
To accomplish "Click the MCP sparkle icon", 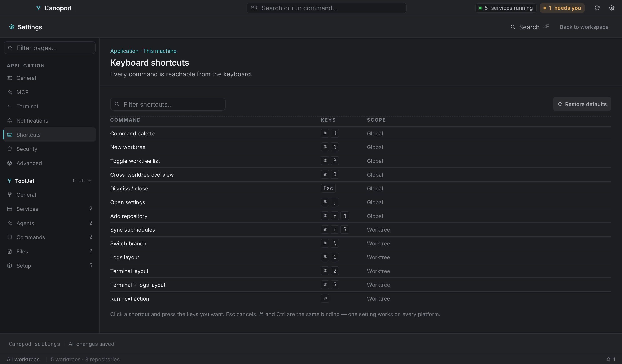I will pyautogui.click(x=10, y=92).
